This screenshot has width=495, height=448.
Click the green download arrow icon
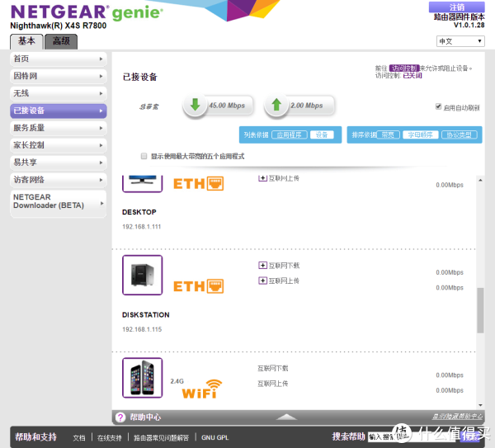[x=195, y=105]
